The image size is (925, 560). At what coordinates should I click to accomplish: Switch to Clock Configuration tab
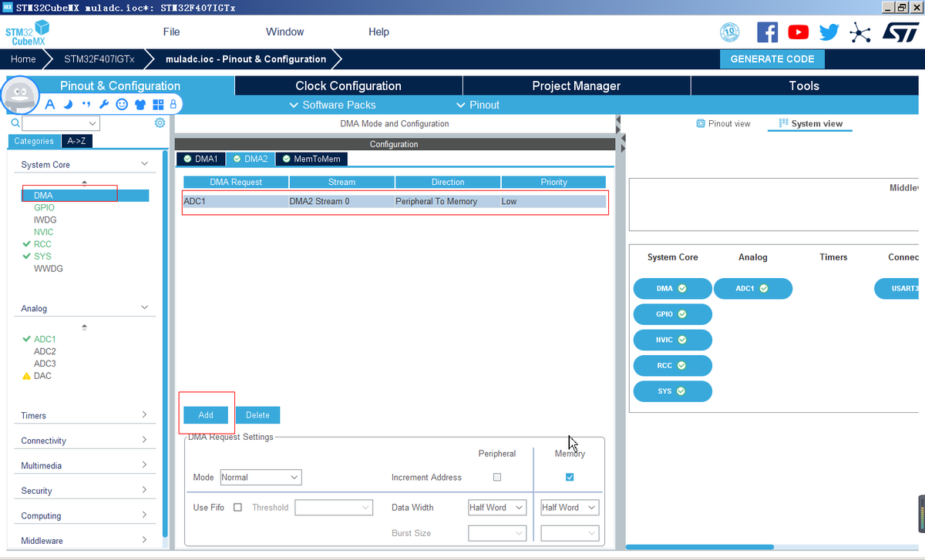(348, 86)
